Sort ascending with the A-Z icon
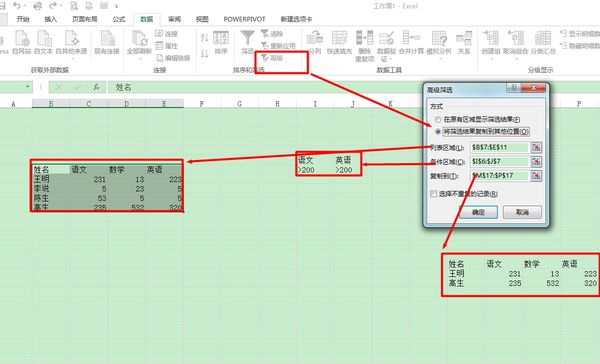600x364 pixels. click(204, 37)
